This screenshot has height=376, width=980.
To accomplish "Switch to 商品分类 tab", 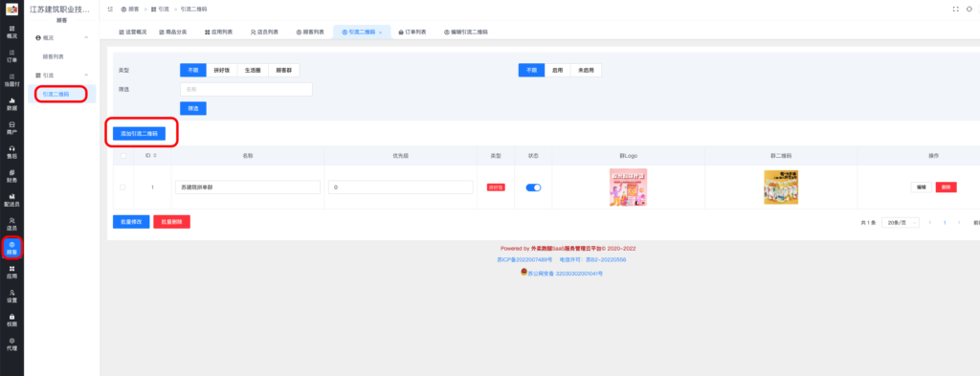I will pos(172,32).
